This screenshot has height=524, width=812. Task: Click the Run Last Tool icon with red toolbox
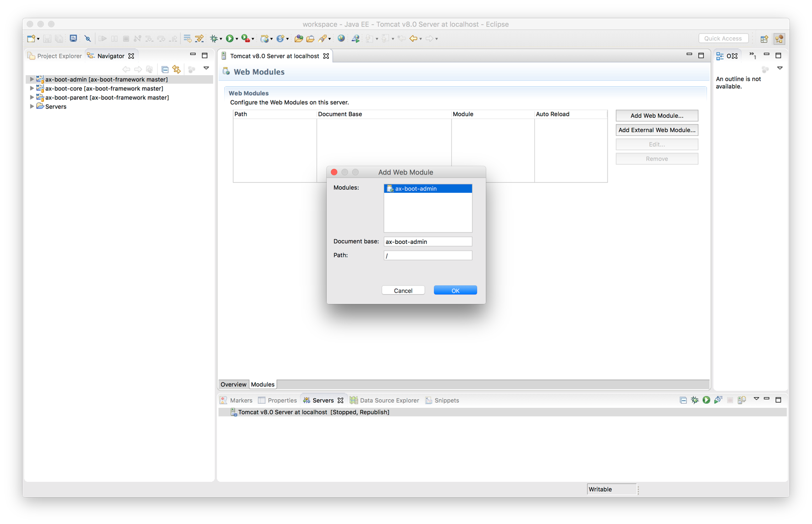pyautogui.click(x=245, y=39)
